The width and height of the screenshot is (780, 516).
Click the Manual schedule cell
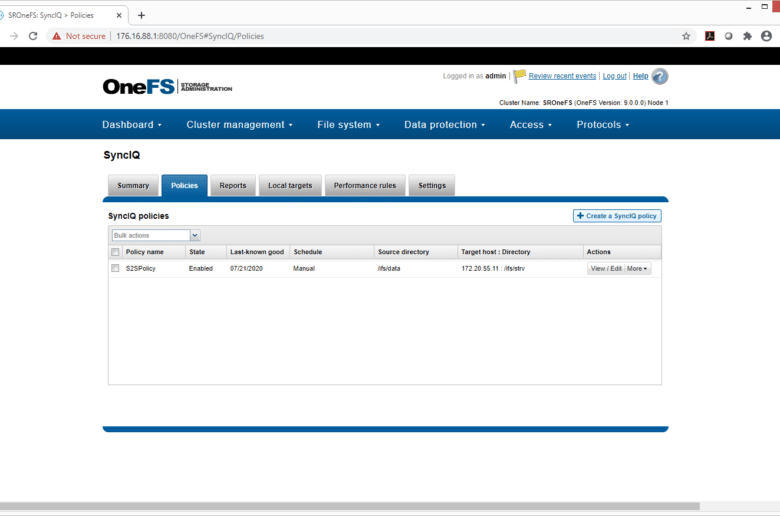pyautogui.click(x=303, y=268)
